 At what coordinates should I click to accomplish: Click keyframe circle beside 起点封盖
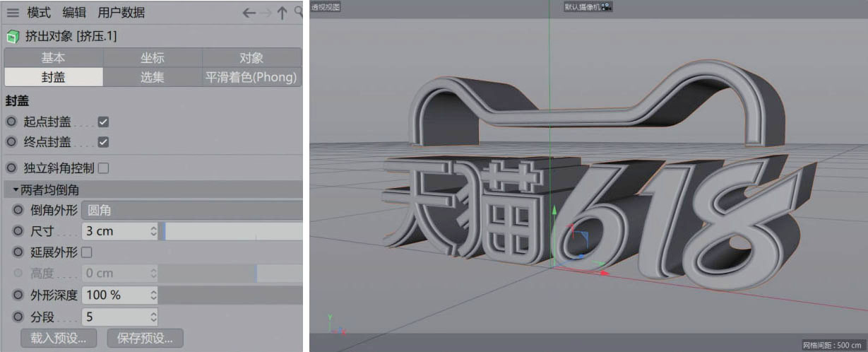pyautogui.click(x=11, y=122)
